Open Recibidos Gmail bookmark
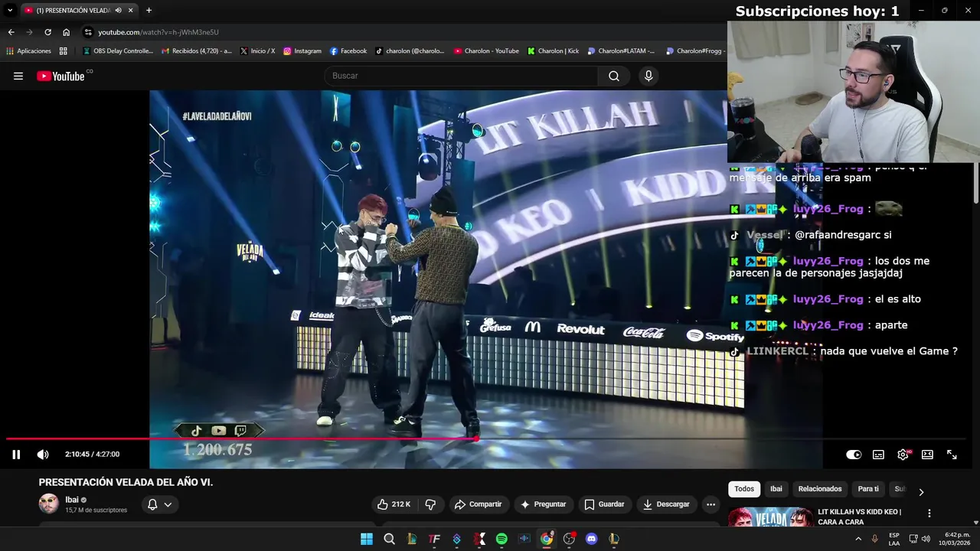 click(197, 51)
